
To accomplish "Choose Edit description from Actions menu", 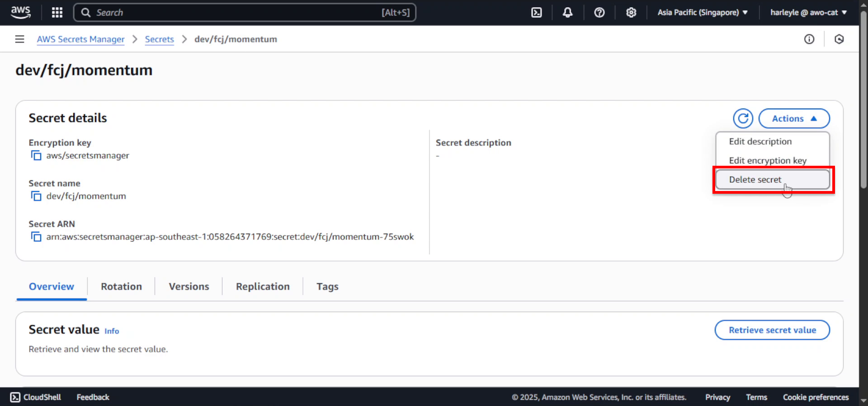I will coord(772,141).
